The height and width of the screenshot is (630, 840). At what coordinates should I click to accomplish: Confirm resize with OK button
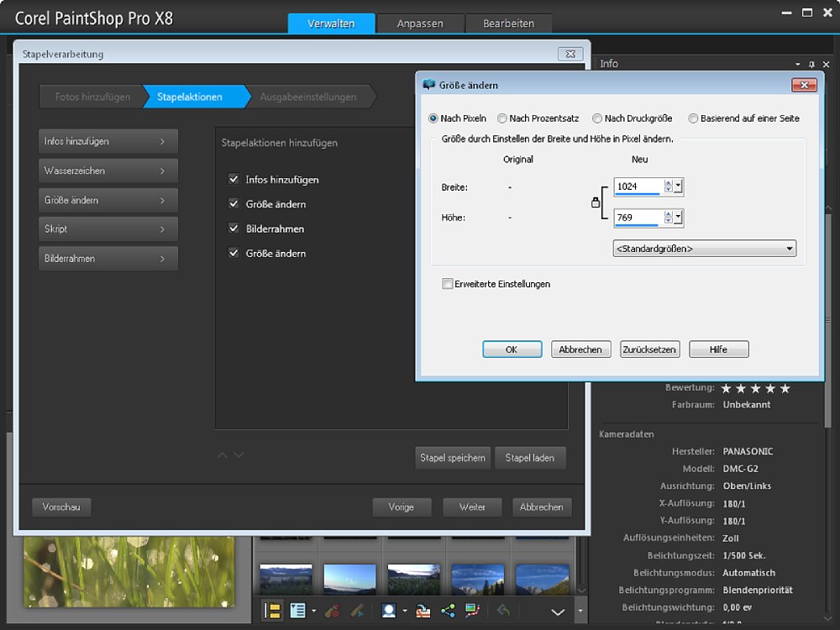(512, 349)
